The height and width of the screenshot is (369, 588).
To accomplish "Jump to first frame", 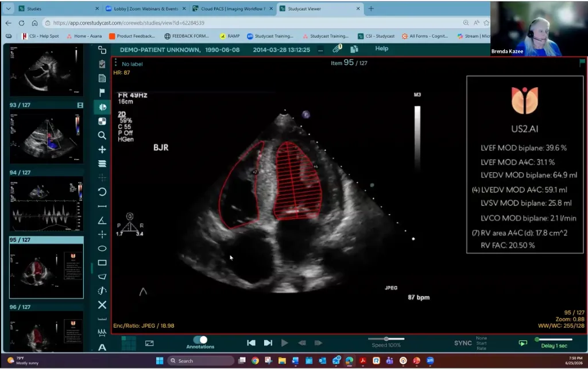I will (x=252, y=343).
